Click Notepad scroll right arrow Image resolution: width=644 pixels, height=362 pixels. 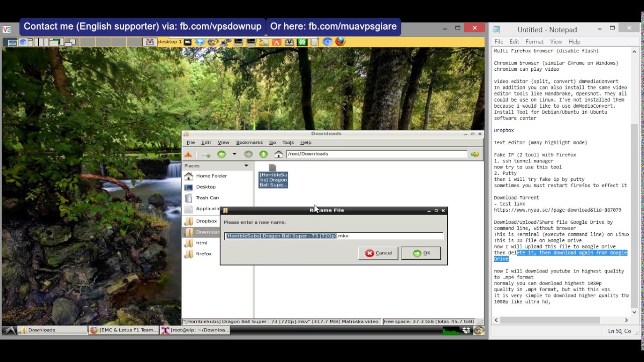[x=626, y=320]
